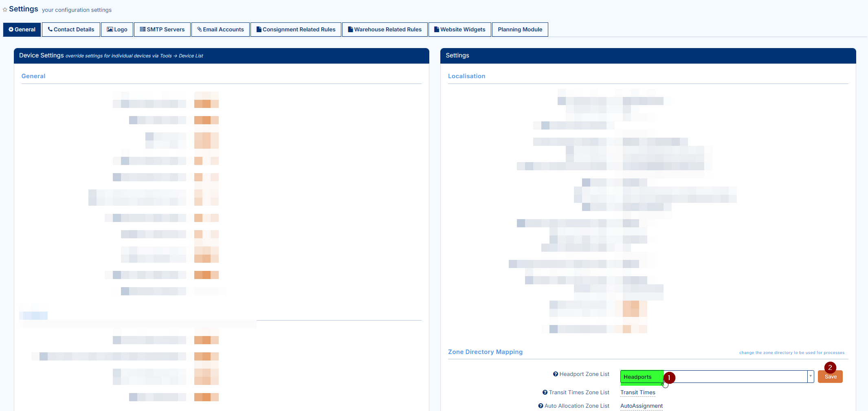Image resolution: width=868 pixels, height=411 pixels.
Task: Click the Transit Times editable value link
Action: (x=637, y=392)
